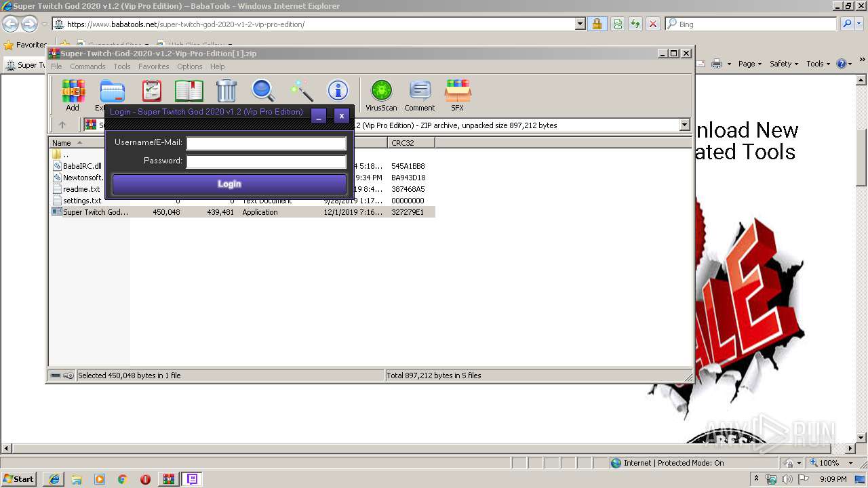The width and height of the screenshot is (868, 488).
Task: Open the WinRAR Options menu
Action: 190,66
